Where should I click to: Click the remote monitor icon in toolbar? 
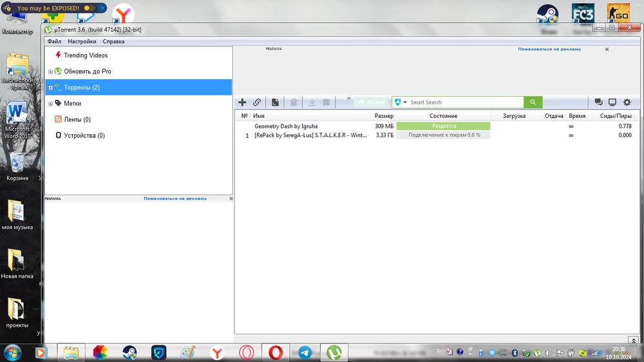(x=612, y=102)
